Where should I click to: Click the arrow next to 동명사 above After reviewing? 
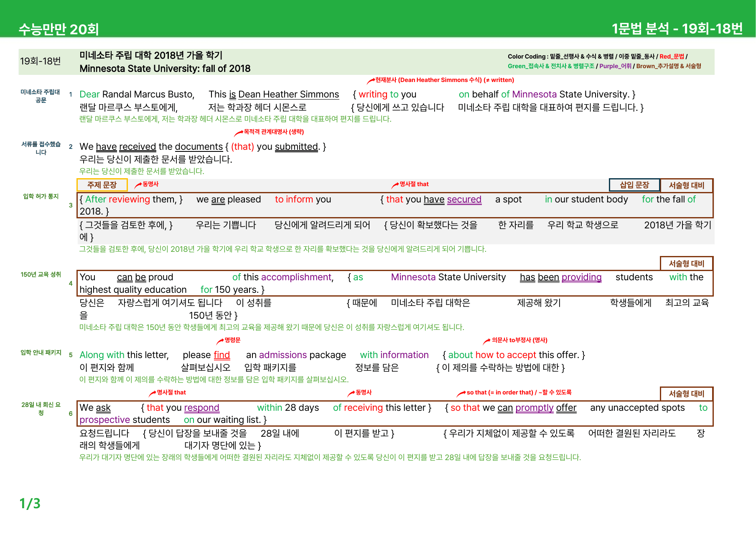pyautogui.click(x=138, y=185)
